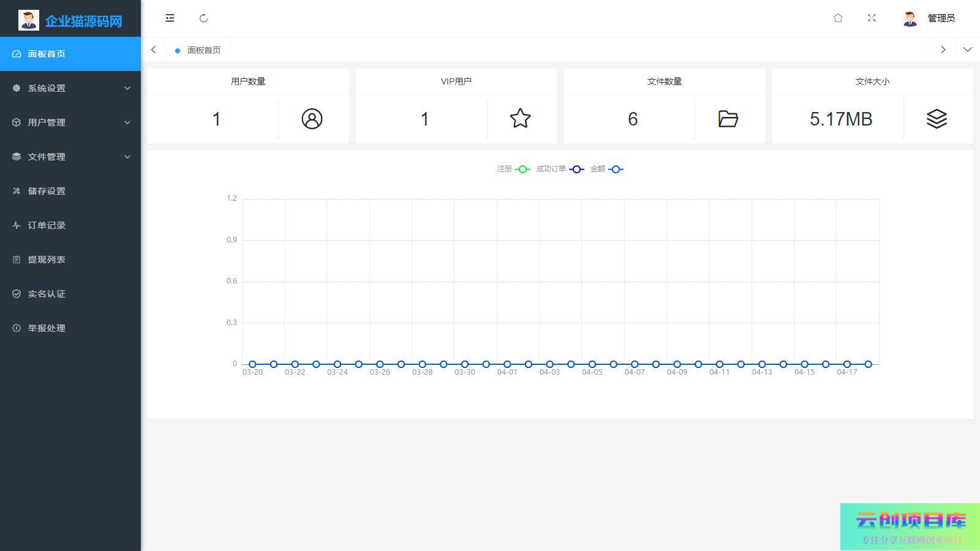Click the folder icon in 文件数量 card

pos(728,119)
